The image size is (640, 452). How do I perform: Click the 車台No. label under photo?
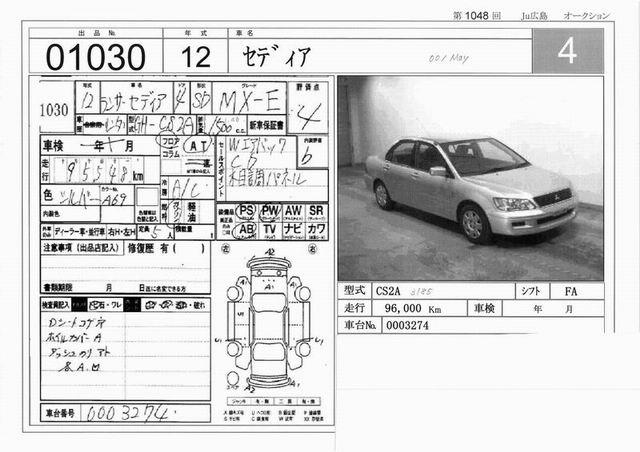point(360,325)
